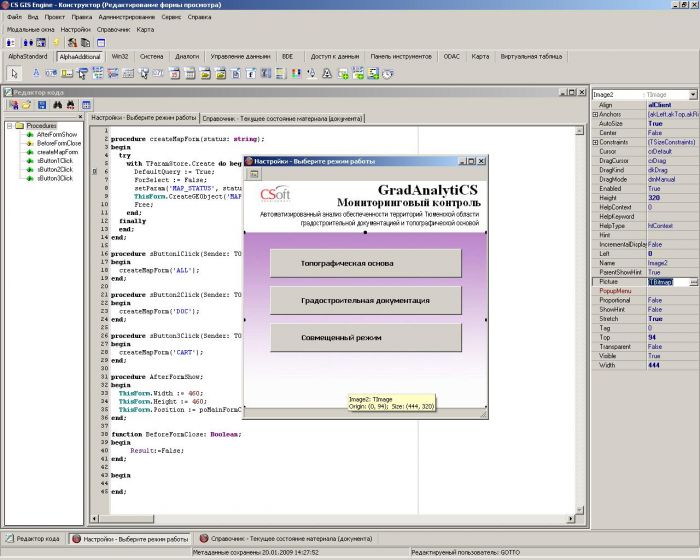Click the two-person icon in main toolbar
This screenshot has height=560, width=700.
tap(28, 43)
